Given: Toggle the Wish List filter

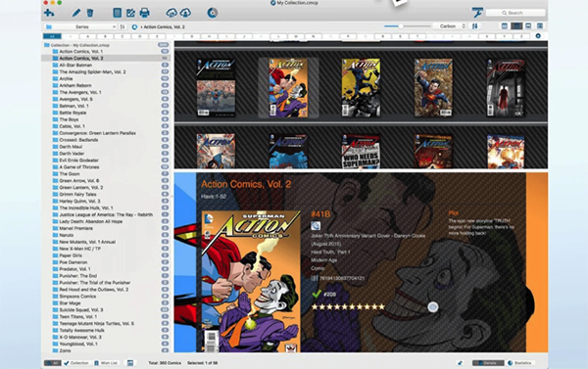Looking at the screenshot, I should coord(106,362).
